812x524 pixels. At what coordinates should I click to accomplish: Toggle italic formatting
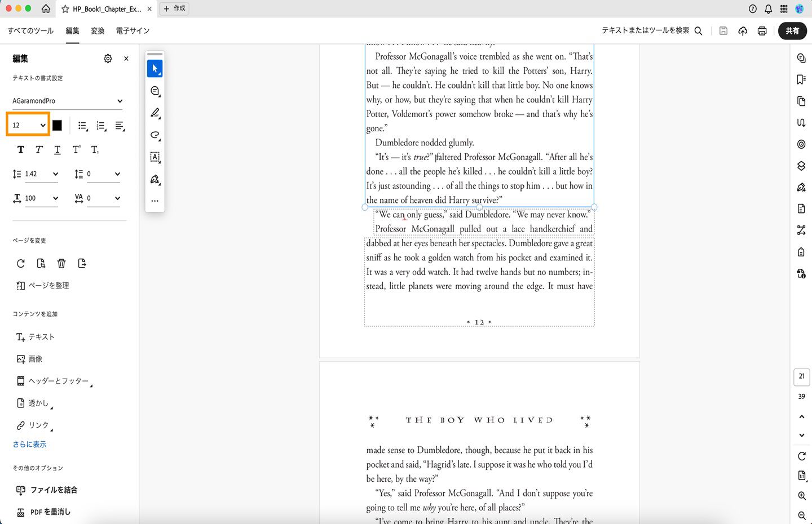point(38,149)
